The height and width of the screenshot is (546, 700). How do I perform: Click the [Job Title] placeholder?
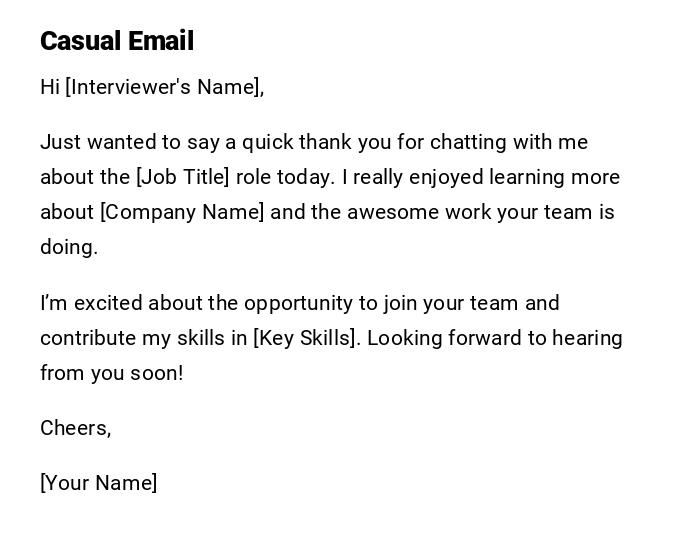coord(182,177)
